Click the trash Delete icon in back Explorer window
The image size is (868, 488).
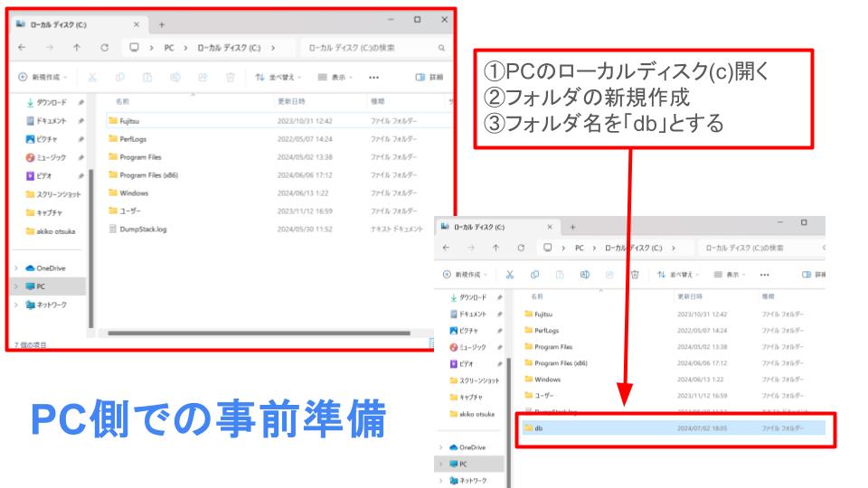(231, 78)
